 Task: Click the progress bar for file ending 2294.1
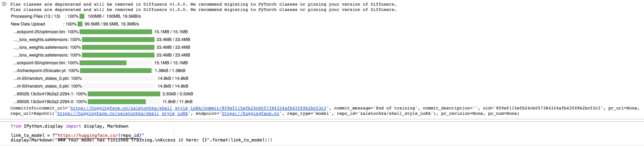124,94
